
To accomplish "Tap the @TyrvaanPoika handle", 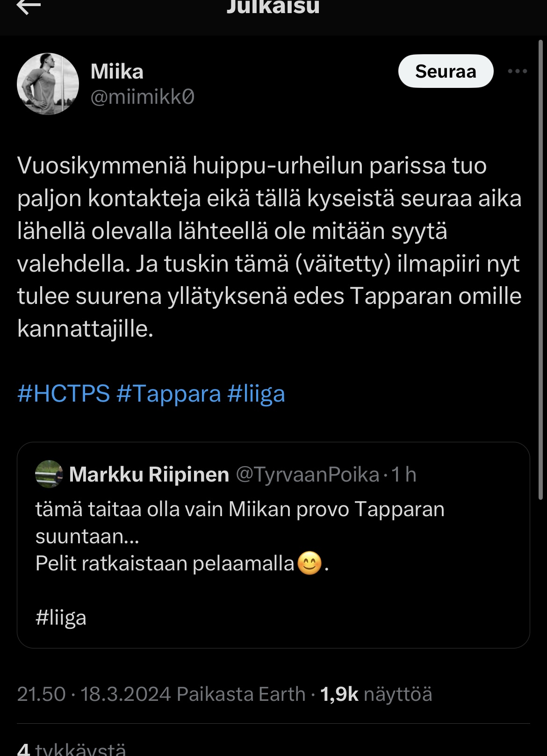I will pyautogui.click(x=308, y=475).
